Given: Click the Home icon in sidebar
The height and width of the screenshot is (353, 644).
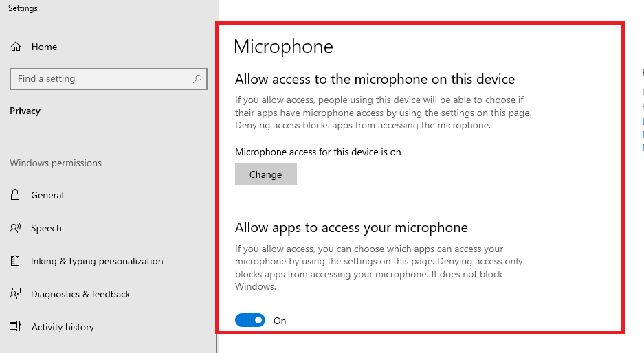Looking at the screenshot, I should click(15, 47).
